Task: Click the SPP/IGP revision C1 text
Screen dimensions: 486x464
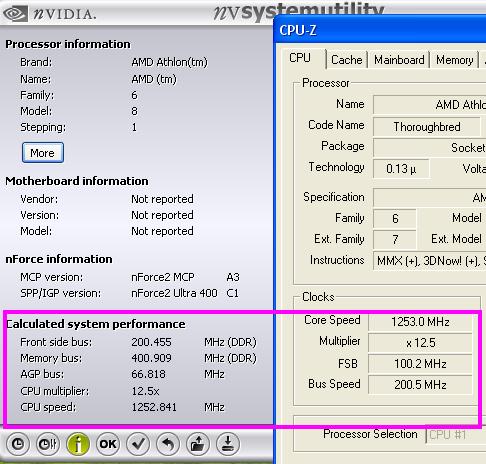Action: (232, 293)
